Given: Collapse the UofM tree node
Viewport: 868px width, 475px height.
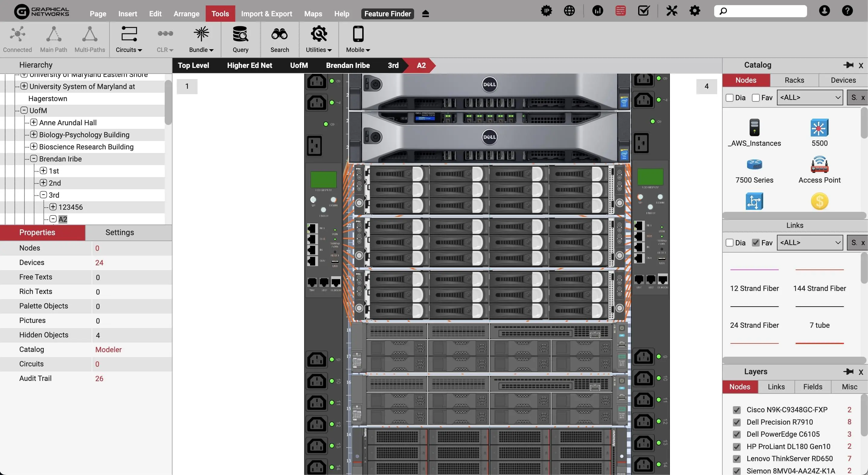Looking at the screenshot, I should click(24, 110).
